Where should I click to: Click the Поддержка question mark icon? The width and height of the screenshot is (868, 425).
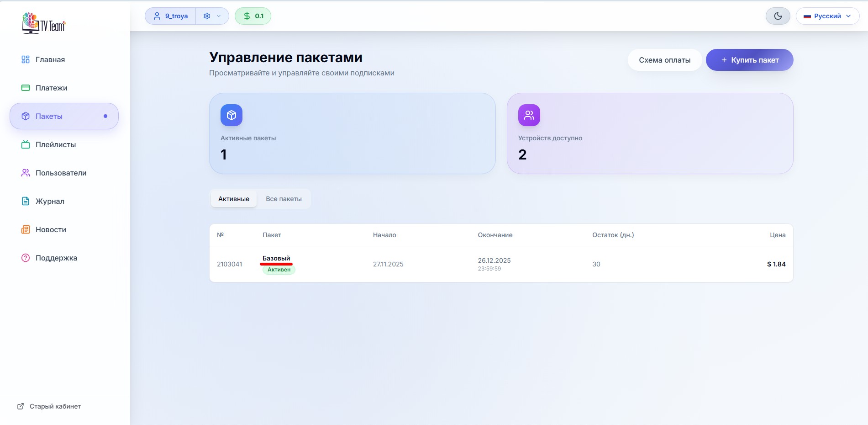point(26,258)
